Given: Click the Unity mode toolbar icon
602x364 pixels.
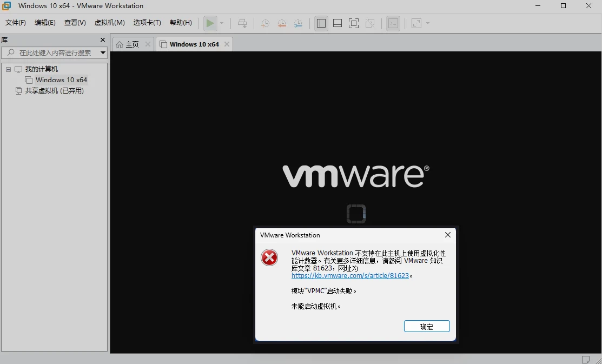Looking at the screenshot, I should (x=370, y=23).
